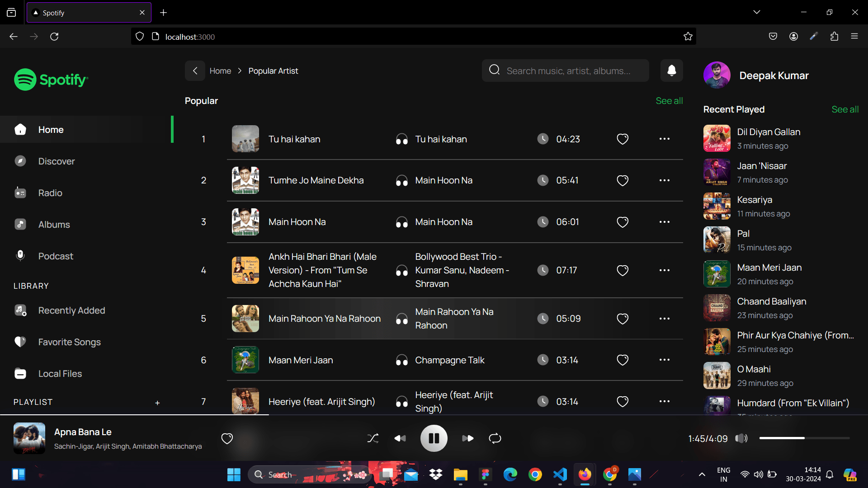This screenshot has width=868, height=488.
Task: Open three-dot menu for Main Rahoon Ya Na Rahoon
Action: (x=664, y=319)
